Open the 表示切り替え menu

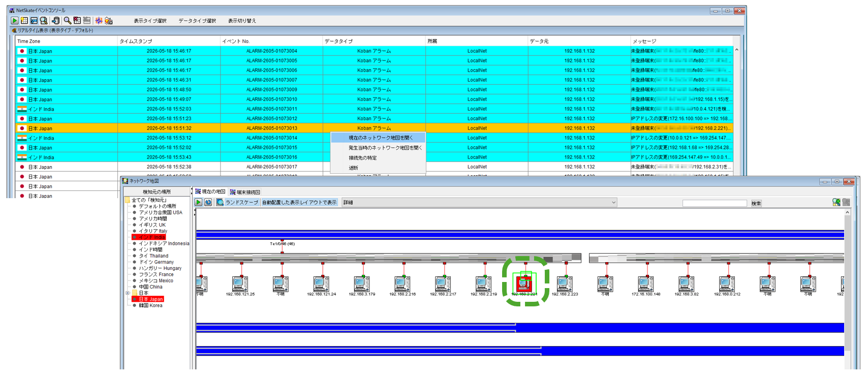pyautogui.click(x=242, y=21)
